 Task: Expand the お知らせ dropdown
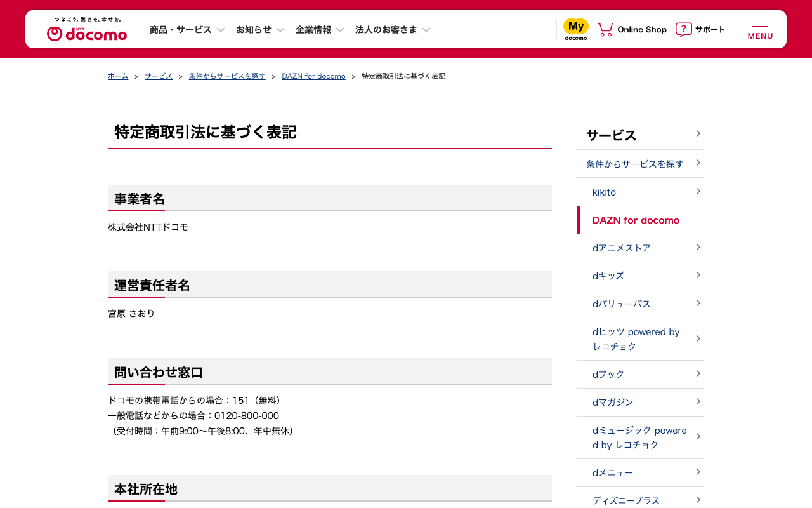(261, 30)
